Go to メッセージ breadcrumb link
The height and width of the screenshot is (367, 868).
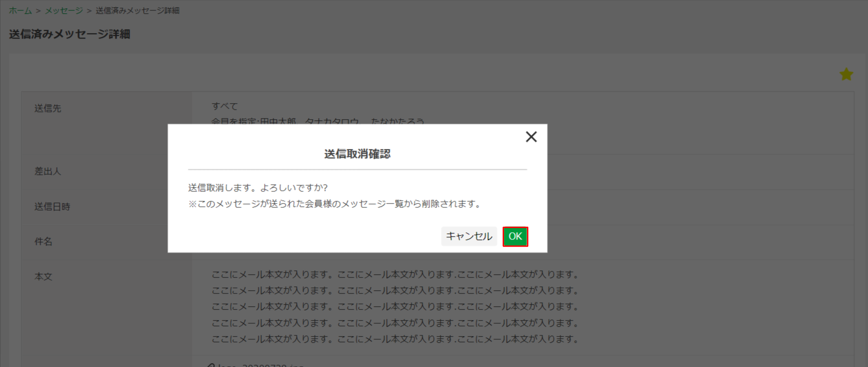click(64, 10)
